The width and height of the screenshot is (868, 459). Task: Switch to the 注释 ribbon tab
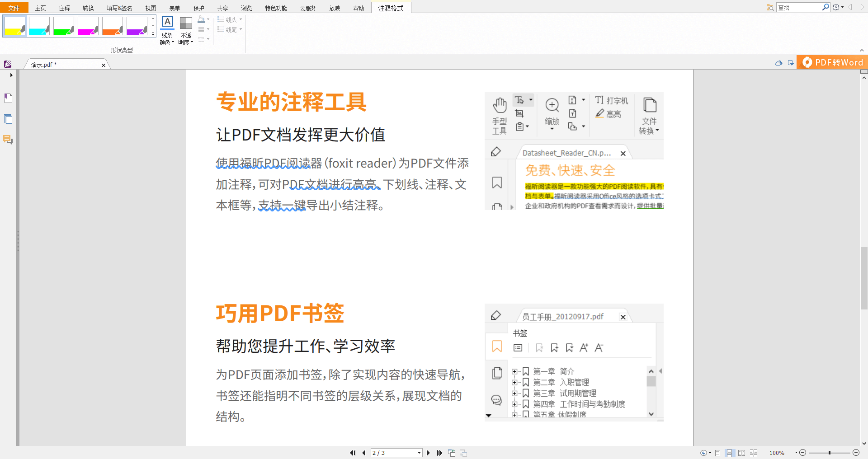(64, 7)
